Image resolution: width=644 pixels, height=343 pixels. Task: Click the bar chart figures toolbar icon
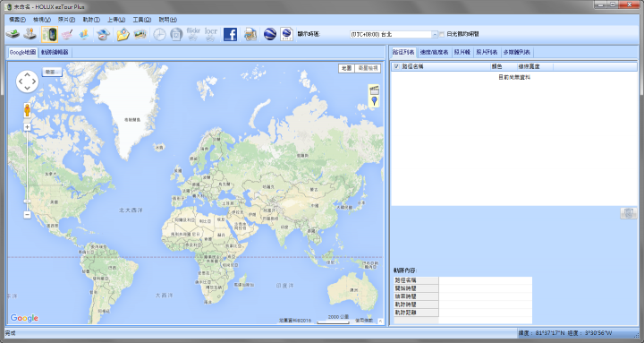[84, 35]
